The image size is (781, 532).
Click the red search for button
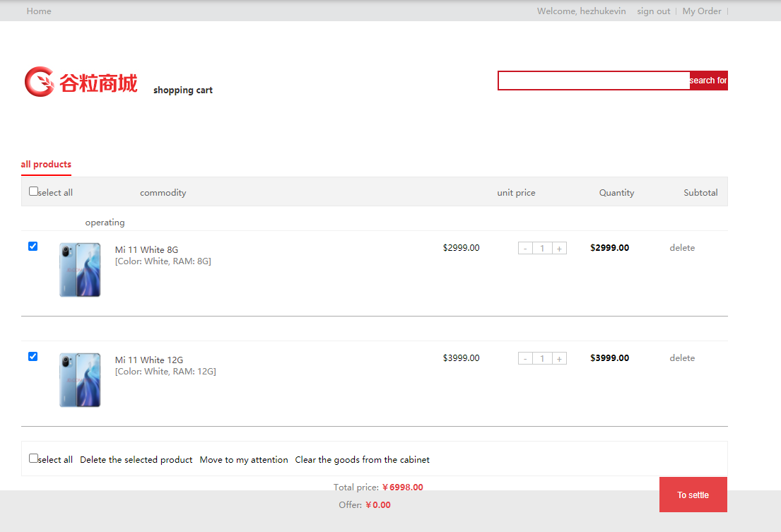coord(708,81)
